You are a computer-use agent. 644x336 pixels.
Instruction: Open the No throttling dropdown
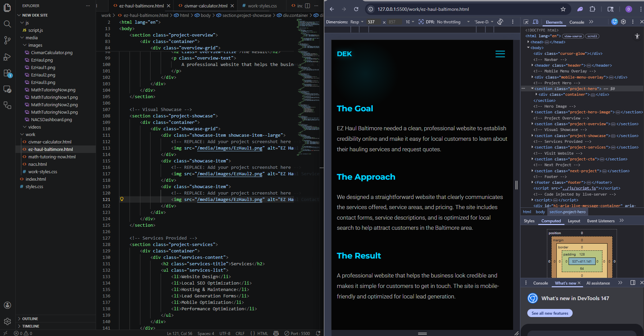453,22
